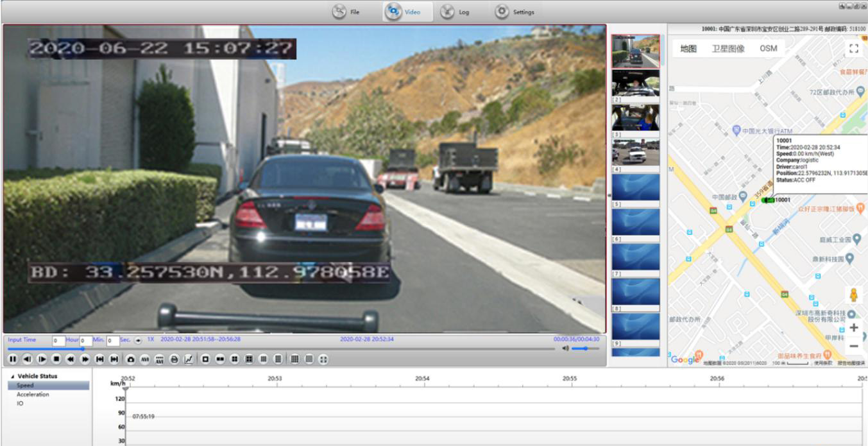868x446 pixels.
Task: Select Speed in Vehicle Status
Action: tap(48, 386)
